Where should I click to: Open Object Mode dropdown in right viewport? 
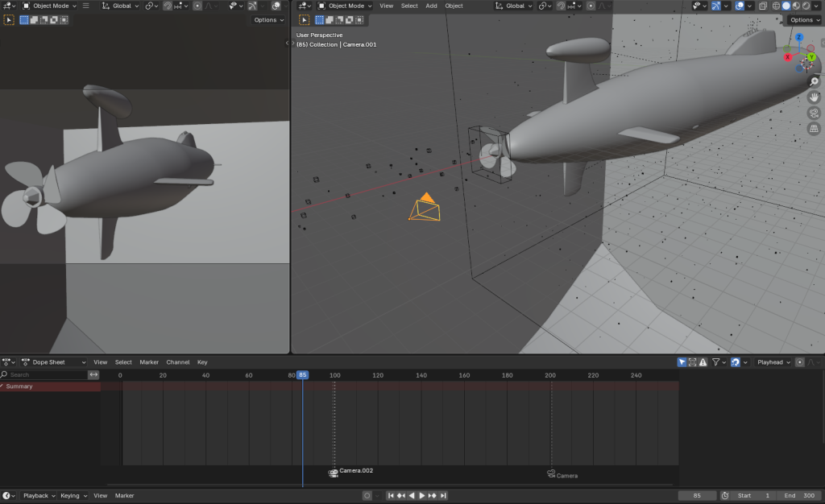coord(349,6)
